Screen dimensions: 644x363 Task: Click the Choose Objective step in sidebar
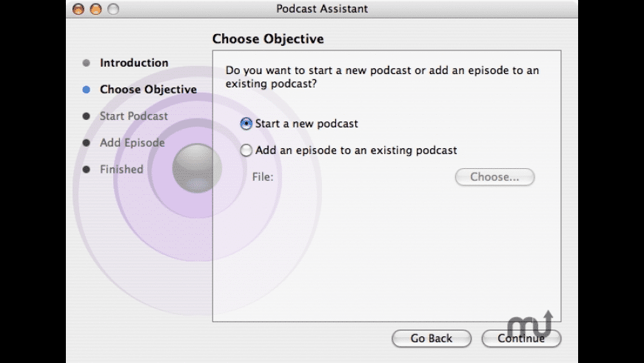pyautogui.click(x=148, y=90)
